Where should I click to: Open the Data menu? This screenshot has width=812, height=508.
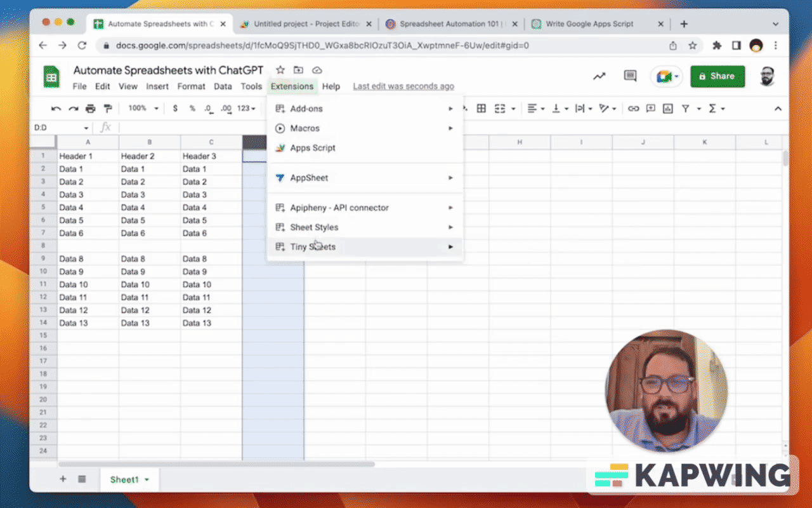pyautogui.click(x=223, y=86)
